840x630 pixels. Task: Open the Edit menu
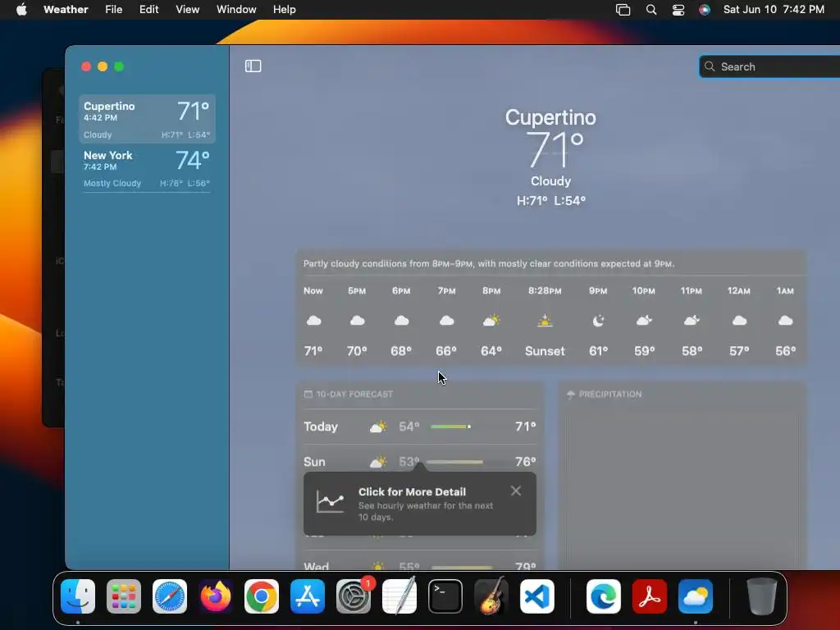click(149, 10)
